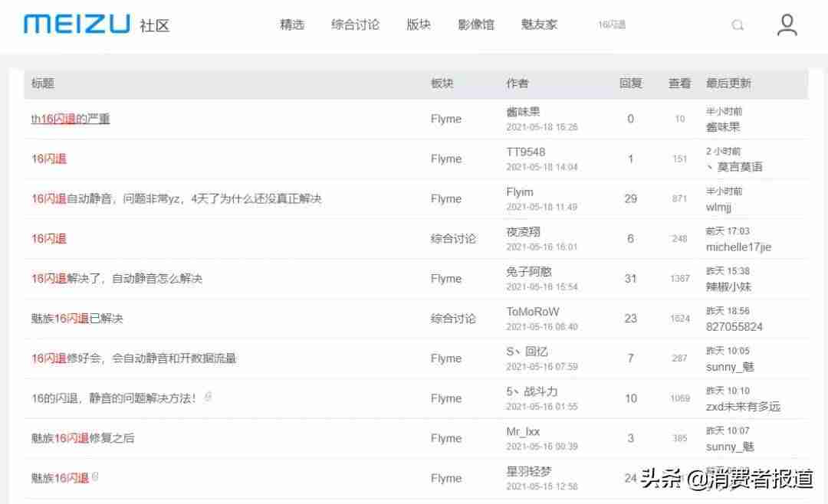Open thread 16闪退自动静音，问题非常yz
This screenshot has width=828, height=504.
click(x=176, y=199)
